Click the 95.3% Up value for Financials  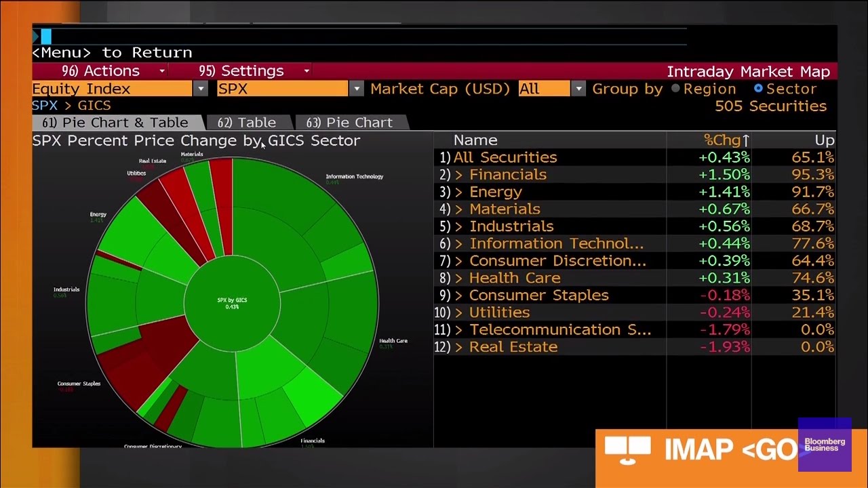pyautogui.click(x=813, y=175)
